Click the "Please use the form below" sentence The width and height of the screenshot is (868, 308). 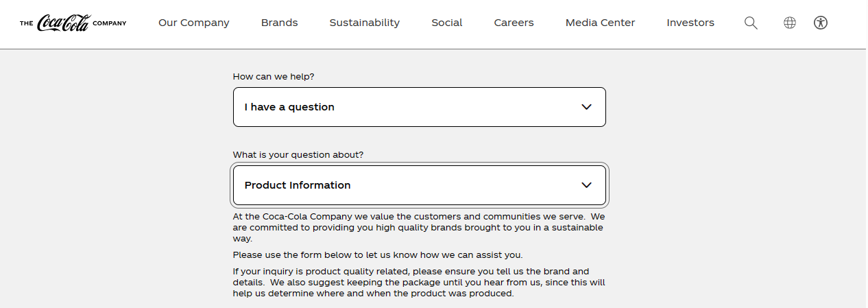tap(377, 255)
